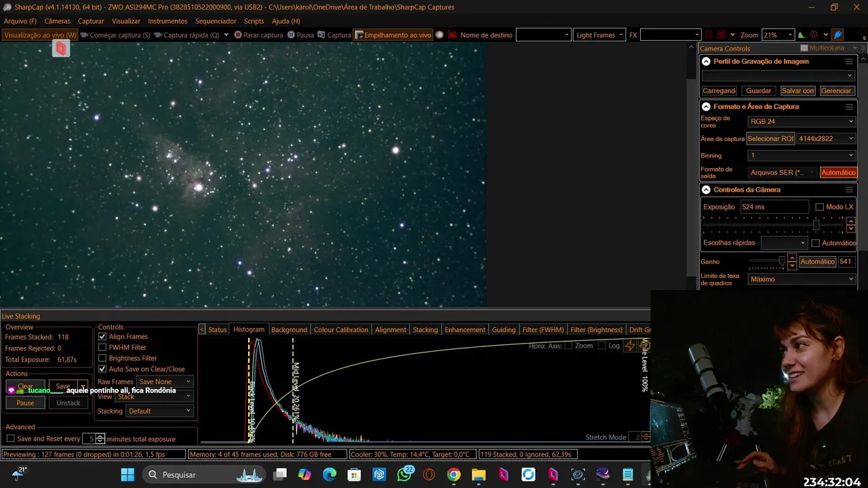Switch to the Alignment tab

click(x=391, y=329)
